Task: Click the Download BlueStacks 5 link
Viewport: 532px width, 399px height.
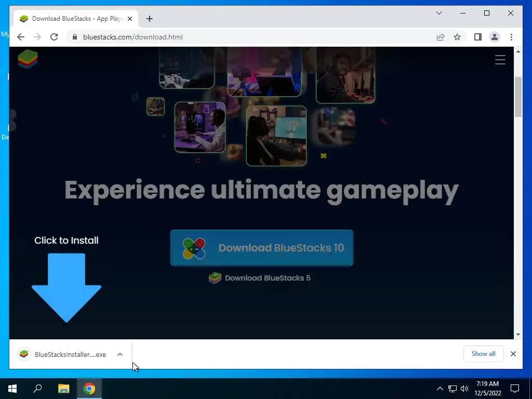Action: click(260, 278)
